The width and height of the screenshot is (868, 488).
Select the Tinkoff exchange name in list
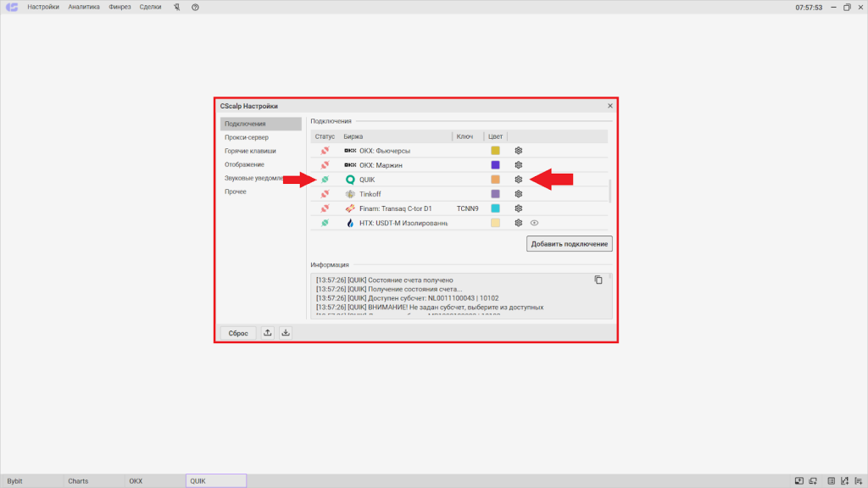pyautogui.click(x=370, y=194)
